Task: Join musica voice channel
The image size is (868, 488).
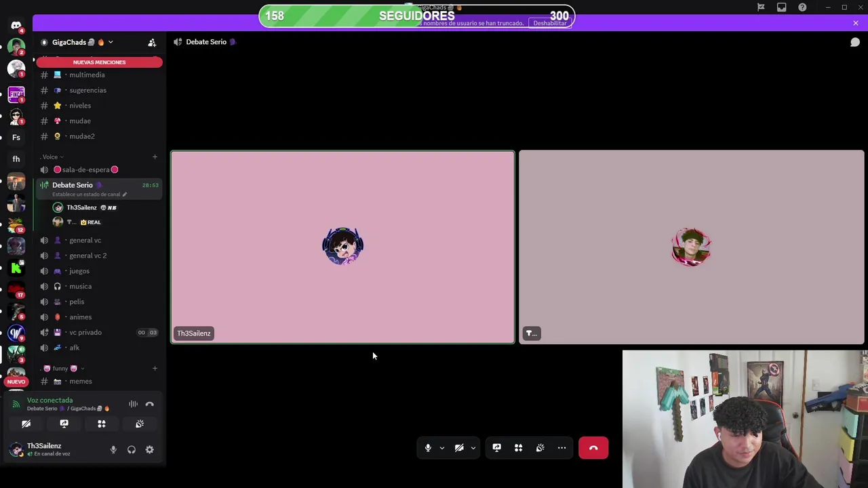Action: coord(99,287)
